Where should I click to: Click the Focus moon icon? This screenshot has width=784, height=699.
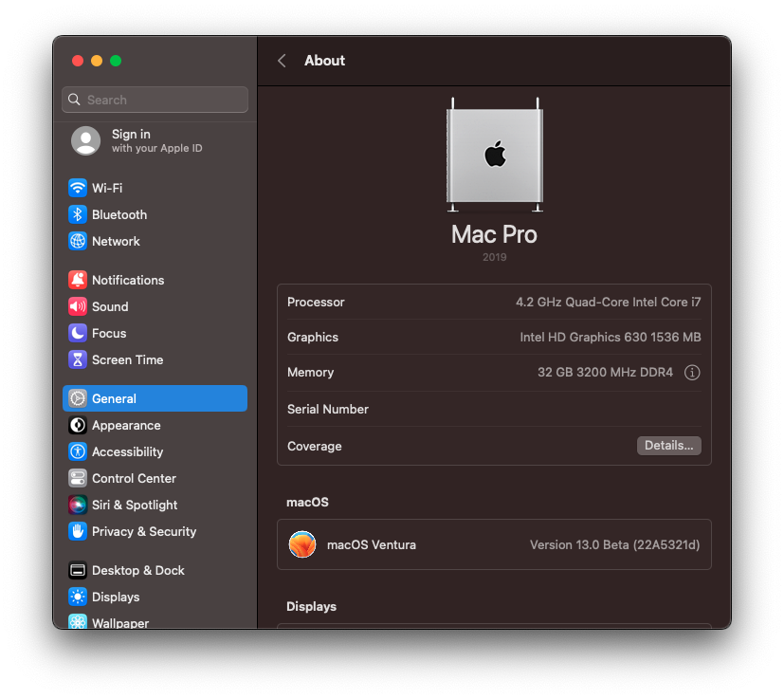pos(78,333)
